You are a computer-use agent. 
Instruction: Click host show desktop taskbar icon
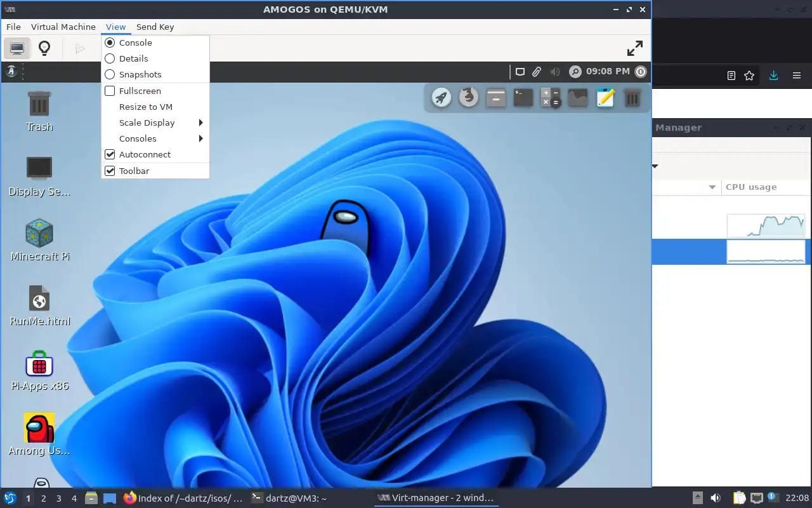click(x=109, y=498)
